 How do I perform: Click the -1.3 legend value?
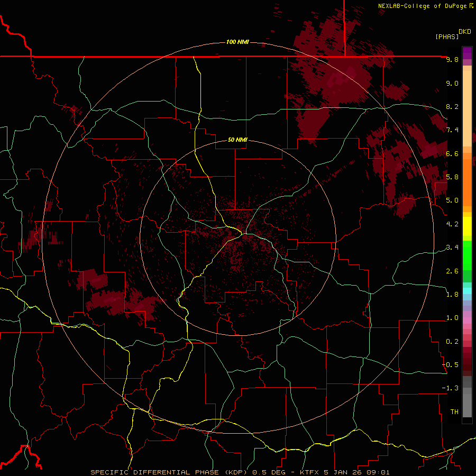[450, 388]
